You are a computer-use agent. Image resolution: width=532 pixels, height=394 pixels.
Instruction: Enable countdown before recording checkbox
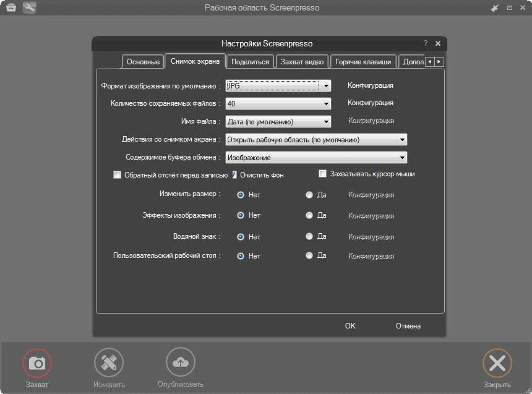(117, 175)
